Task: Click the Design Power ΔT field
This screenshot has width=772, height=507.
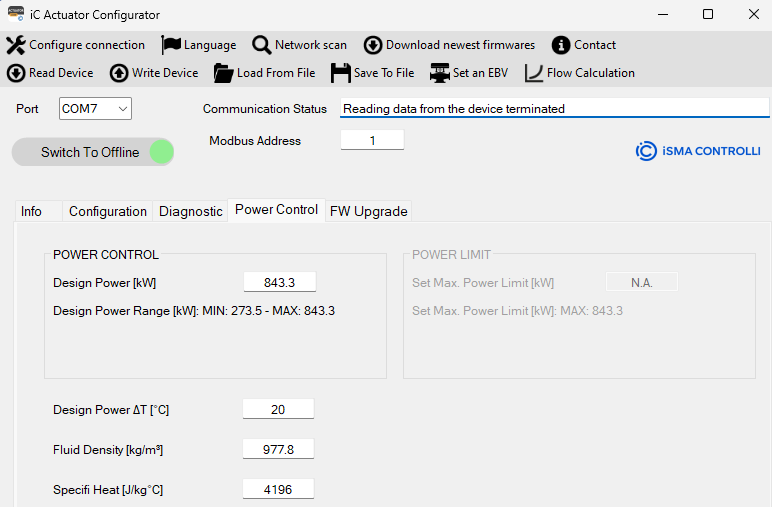Action: click(278, 409)
